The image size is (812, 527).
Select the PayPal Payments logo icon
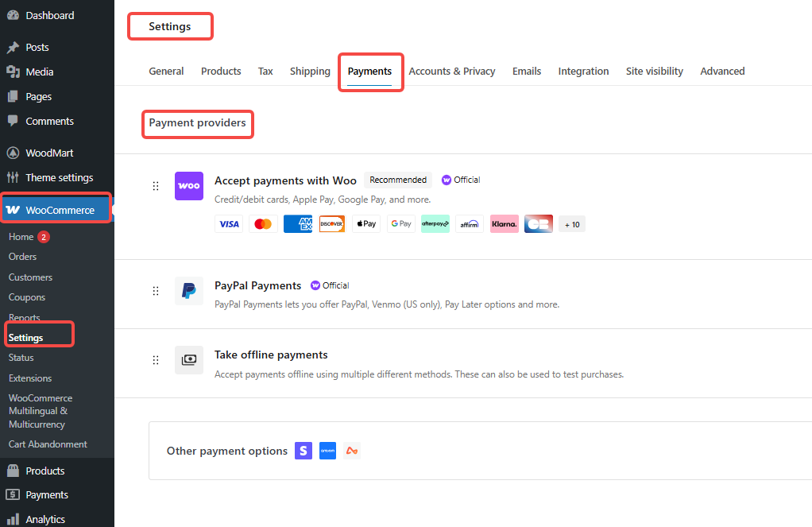coord(188,291)
